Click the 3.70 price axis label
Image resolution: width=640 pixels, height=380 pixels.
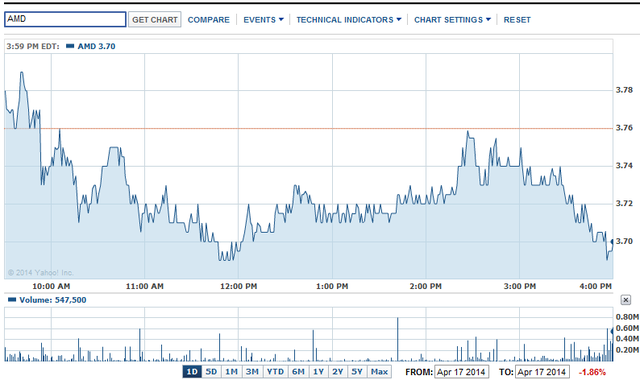(x=624, y=241)
